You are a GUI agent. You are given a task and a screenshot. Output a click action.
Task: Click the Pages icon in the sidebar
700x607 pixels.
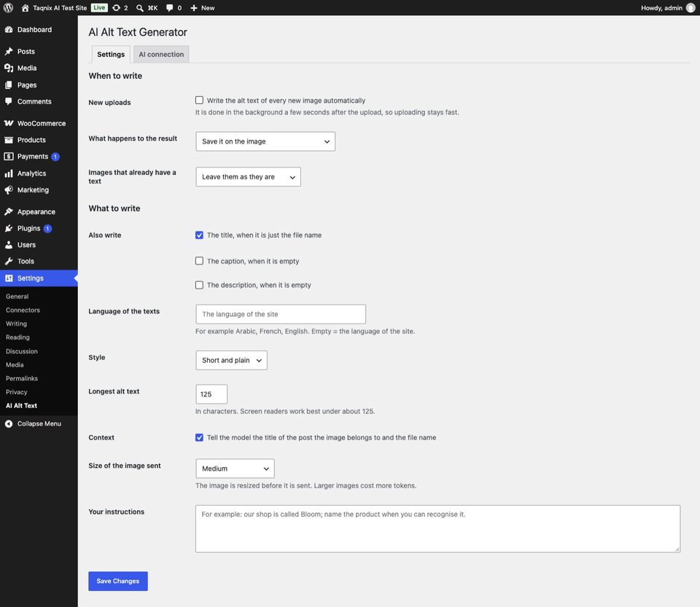click(x=9, y=85)
